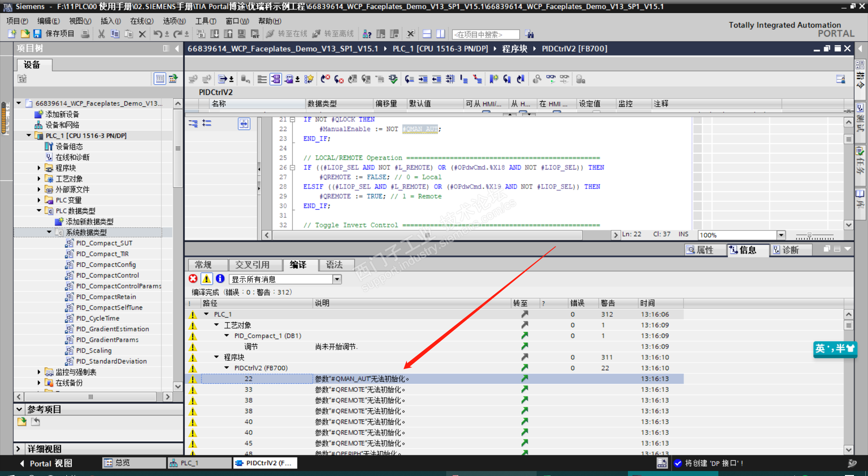
Task: Click the print icon in main toolbar
Action: pos(85,34)
